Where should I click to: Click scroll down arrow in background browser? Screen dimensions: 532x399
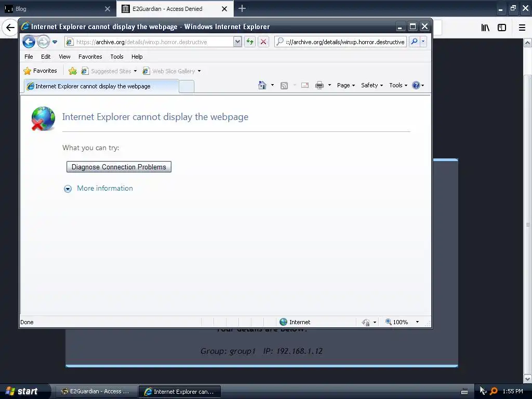click(x=528, y=378)
